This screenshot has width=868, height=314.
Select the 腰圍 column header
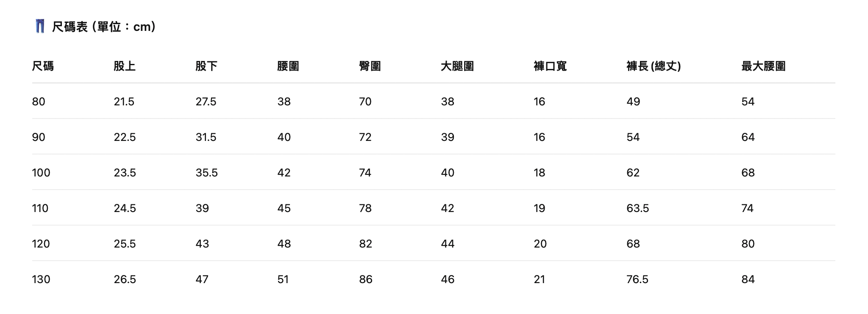point(288,66)
